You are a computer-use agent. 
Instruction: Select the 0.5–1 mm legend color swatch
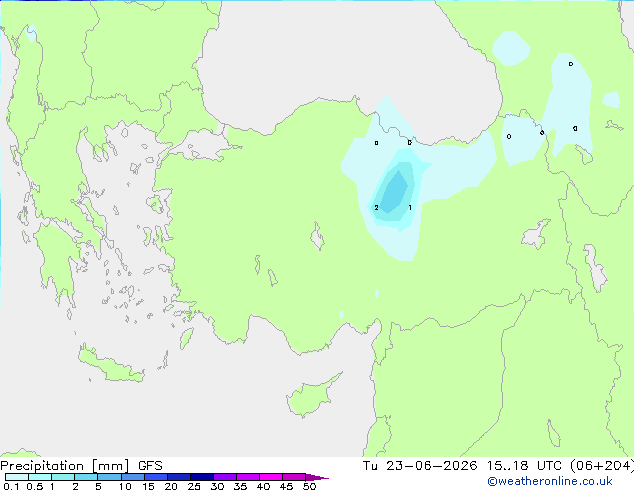40,477
